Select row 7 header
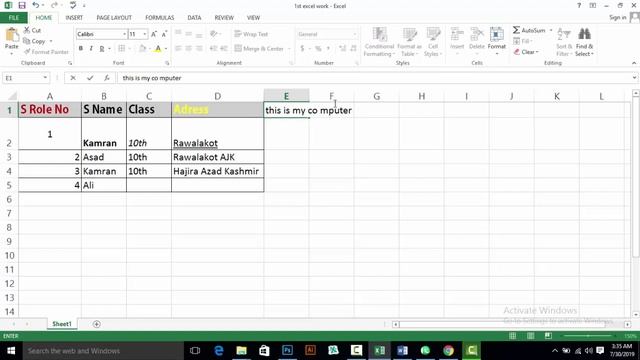Viewport: 640px width, 360px height. coord(9,213)
